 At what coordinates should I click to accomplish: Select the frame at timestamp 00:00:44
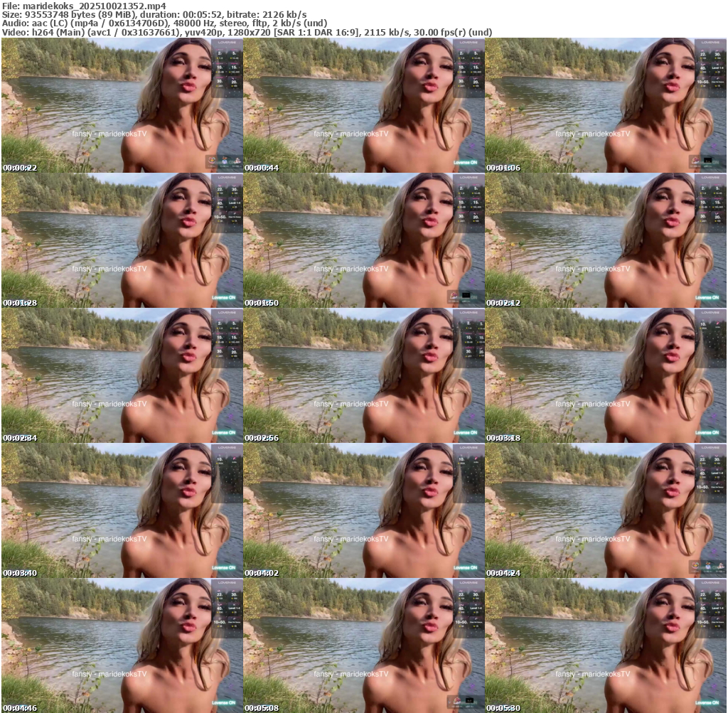point(364,105)
